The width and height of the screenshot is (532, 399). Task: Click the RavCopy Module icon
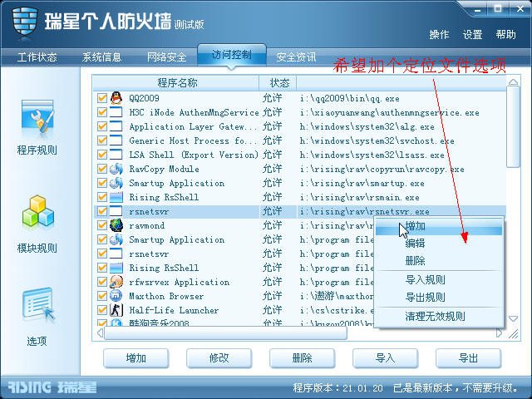point(116,169)
